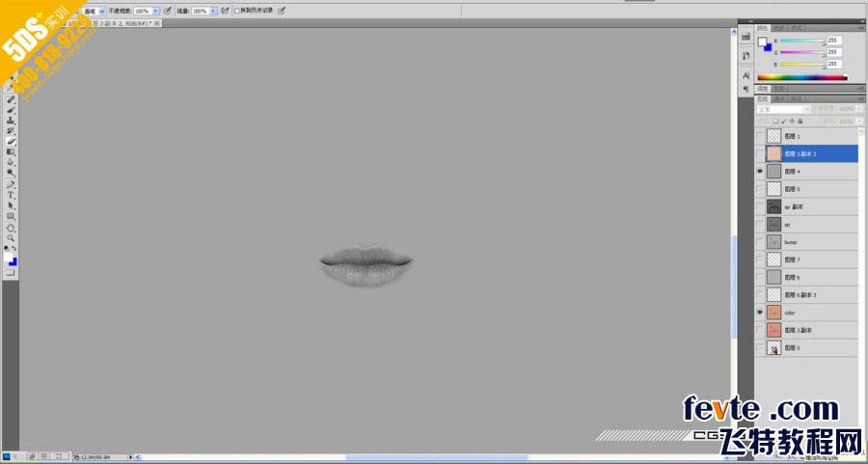This screenshot has height=464, width=868.
Task: Select the Gradient tool
Action: click(11, 151)
